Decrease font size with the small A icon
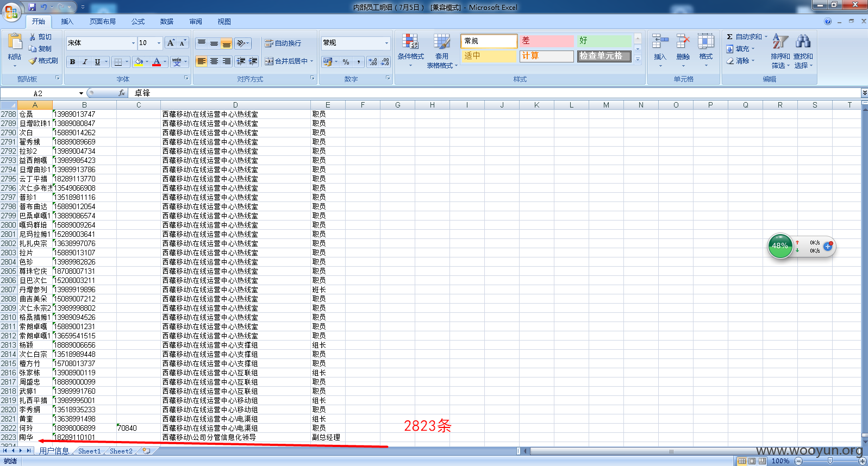This screenshot has height=466, width=868. 183,43
